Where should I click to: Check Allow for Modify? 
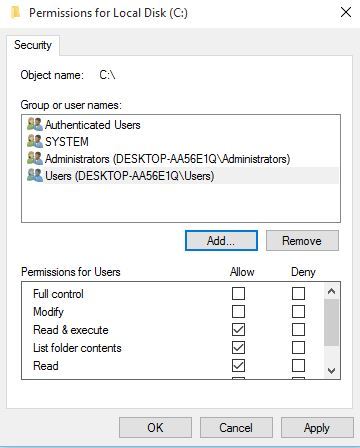coord(238,312)
